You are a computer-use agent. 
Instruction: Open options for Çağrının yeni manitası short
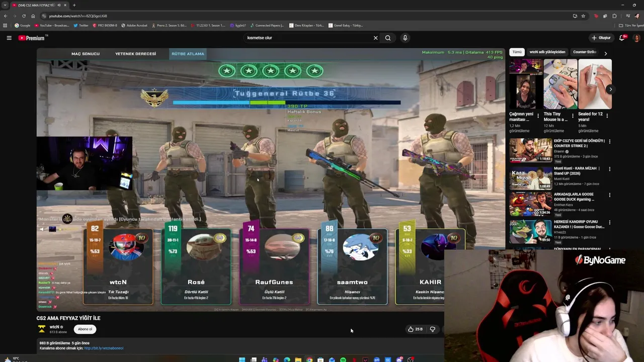pos(538,116)
